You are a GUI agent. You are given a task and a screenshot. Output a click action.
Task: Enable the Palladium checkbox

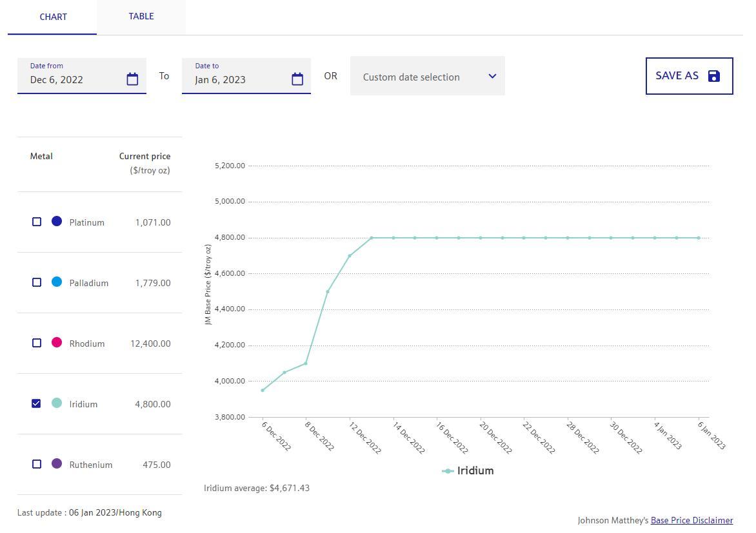(37, 282)
